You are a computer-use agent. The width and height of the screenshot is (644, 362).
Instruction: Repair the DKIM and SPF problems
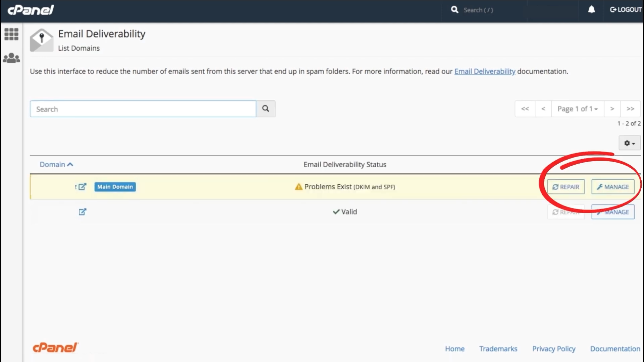coord(566,187)
